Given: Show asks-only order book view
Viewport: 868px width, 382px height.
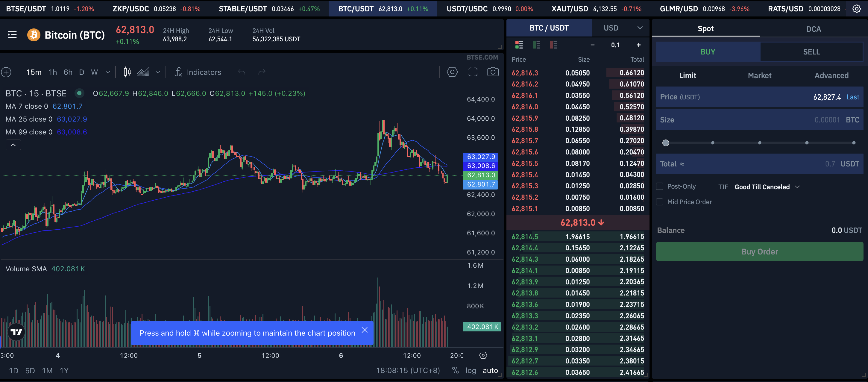Looking at the screenshot, I should click(554, 45).
